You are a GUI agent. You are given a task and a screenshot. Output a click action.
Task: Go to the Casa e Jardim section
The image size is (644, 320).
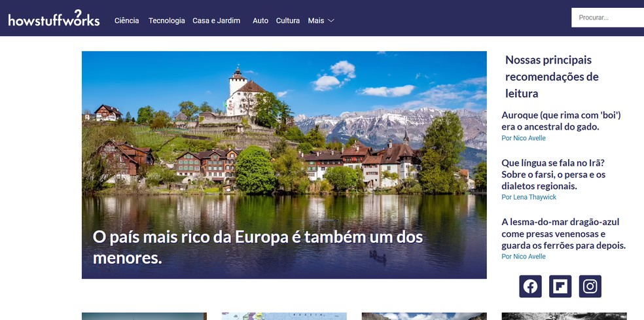[x=217, y=20]
